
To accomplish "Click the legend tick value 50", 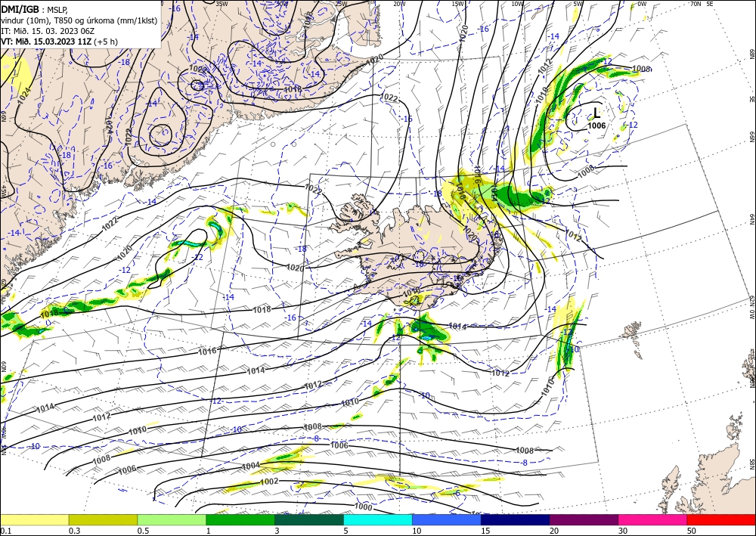I will pos(692,531).
